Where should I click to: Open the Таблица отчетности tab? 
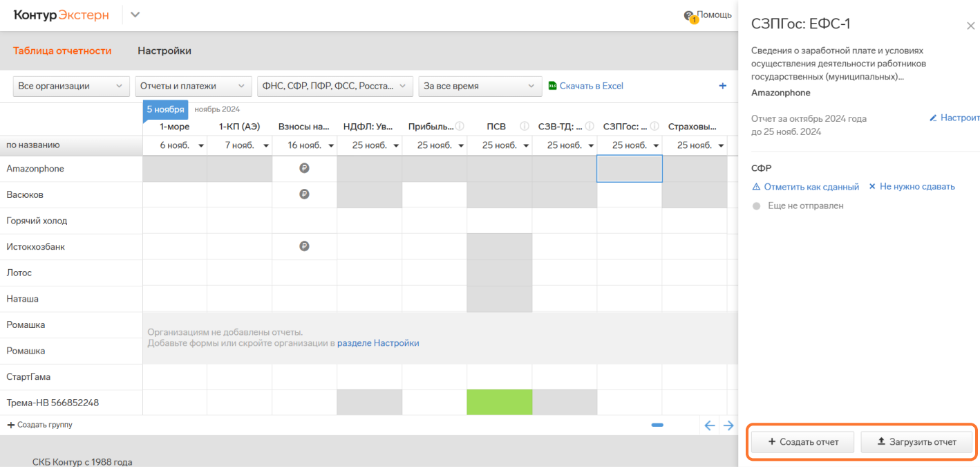[62, 51]
